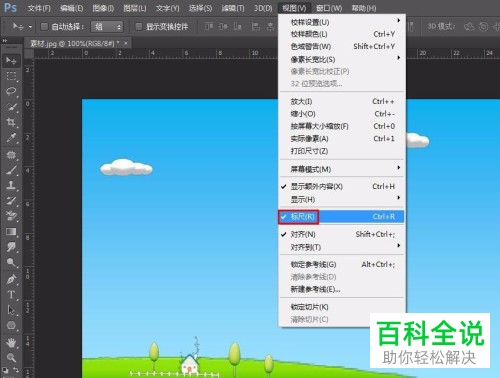Toggle 锁定切片(K) lock slices
This screenshot has height=378, width=500.
[342, 307]
